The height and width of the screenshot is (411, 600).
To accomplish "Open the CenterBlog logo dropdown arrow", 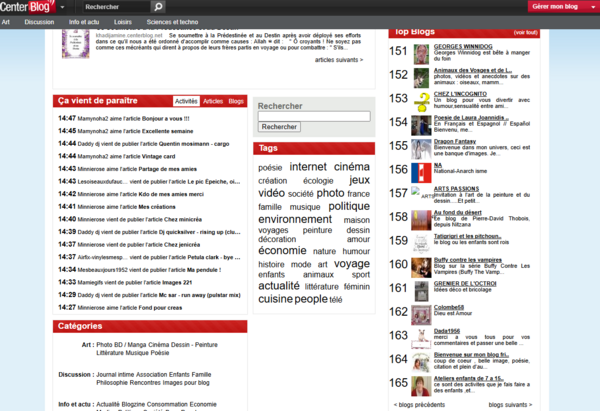I will point(62,7).
